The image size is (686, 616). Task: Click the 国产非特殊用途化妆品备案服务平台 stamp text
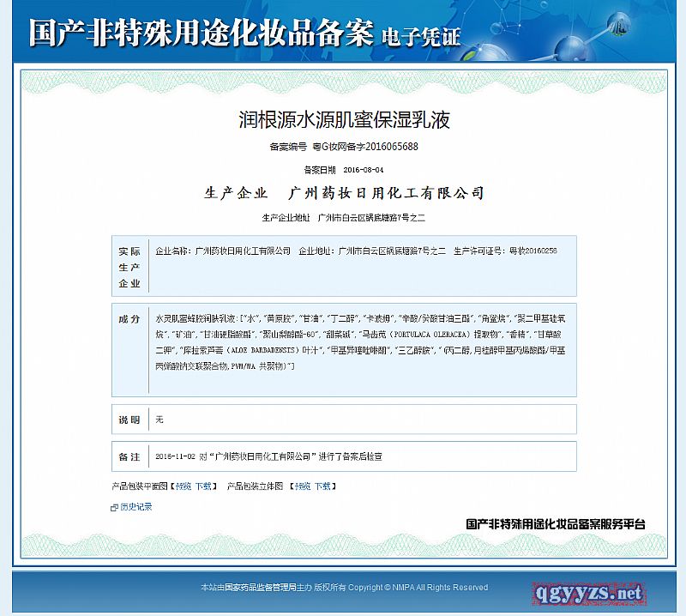click(555, 523)
